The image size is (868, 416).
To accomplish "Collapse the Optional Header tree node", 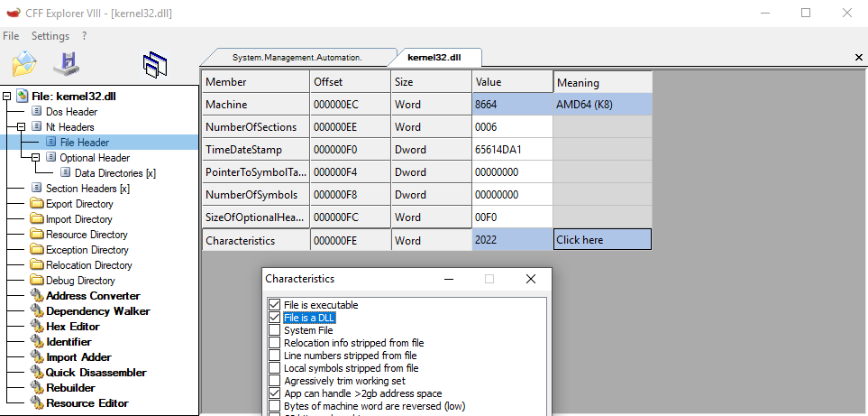I will click(x=35, y=158).
